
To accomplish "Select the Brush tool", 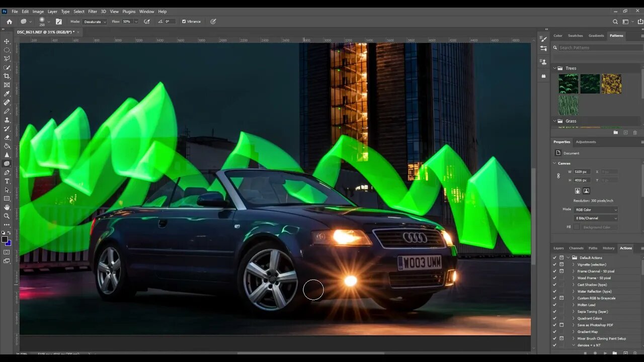I will 7,111.
